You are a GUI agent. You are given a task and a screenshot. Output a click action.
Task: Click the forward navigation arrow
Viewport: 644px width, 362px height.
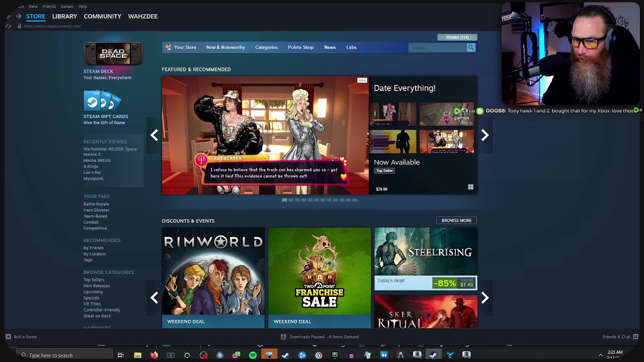[19, 16]
